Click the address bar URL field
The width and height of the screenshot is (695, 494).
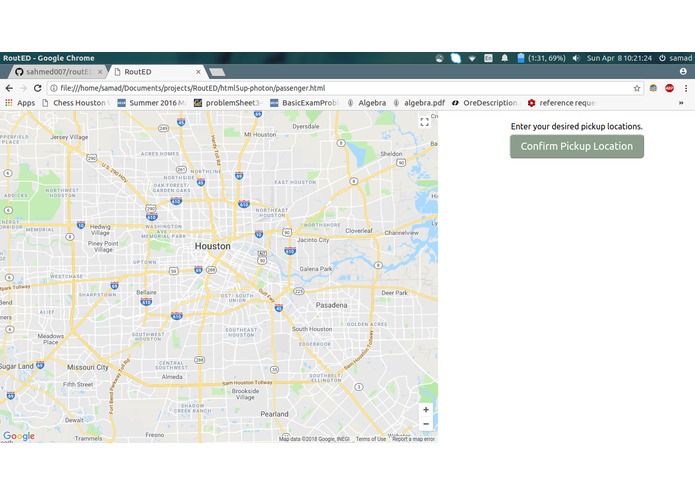pos(346,88)
